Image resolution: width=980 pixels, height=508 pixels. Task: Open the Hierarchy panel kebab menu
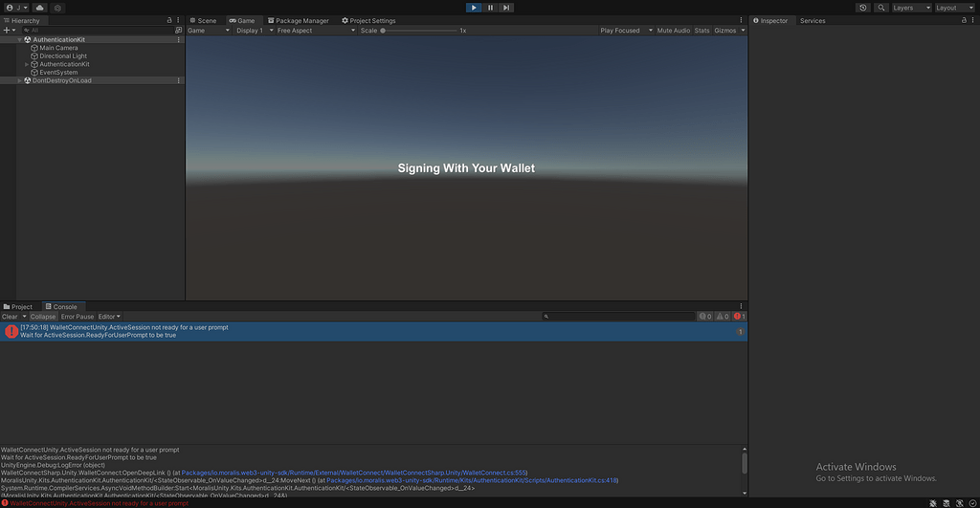[178, 21]
